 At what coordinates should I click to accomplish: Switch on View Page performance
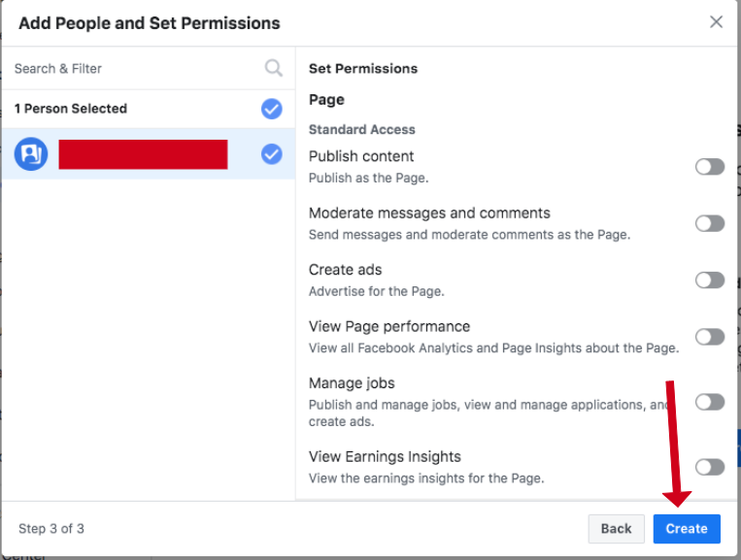pos(710,337)
